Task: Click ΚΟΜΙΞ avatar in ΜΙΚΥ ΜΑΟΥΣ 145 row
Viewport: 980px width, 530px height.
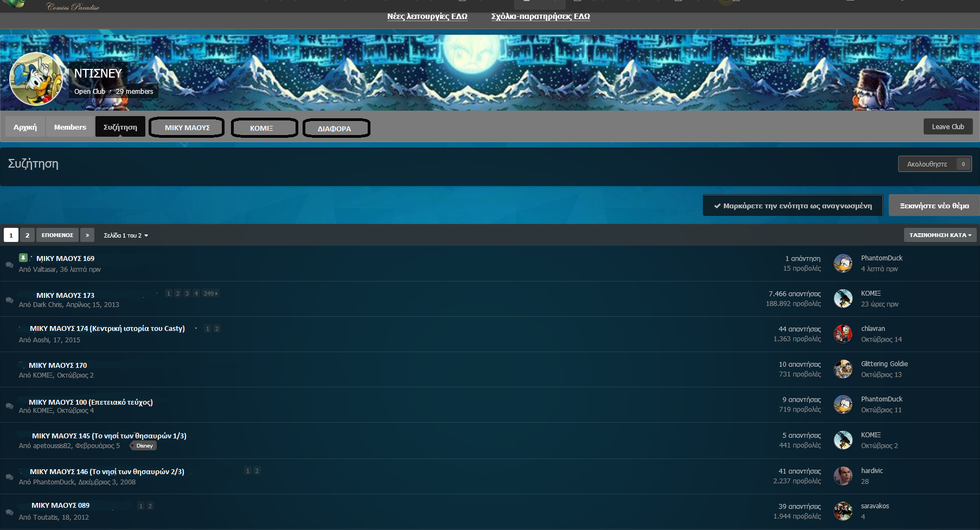Action: click(843, 440)
